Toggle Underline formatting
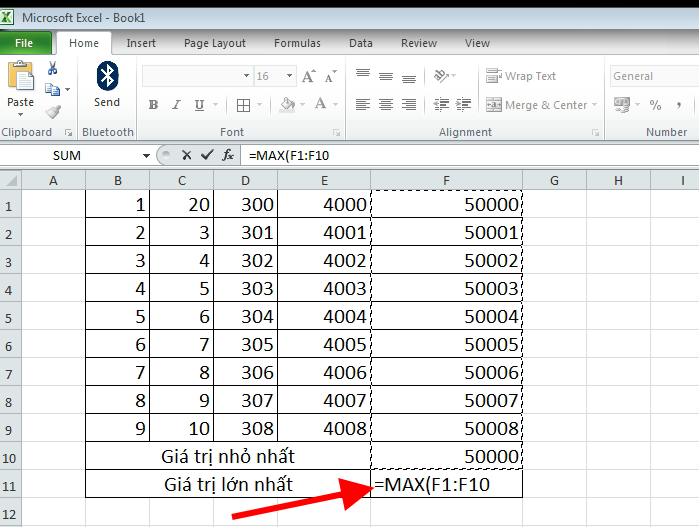699x527 pixels. point(199,105)
